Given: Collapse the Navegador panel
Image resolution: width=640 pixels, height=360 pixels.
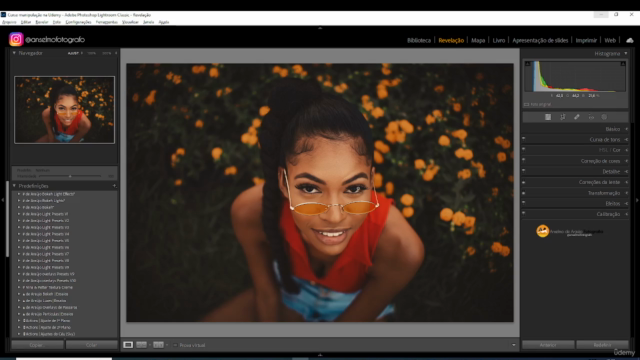Looking at the screenshot, I should click(x=14, y=53).
